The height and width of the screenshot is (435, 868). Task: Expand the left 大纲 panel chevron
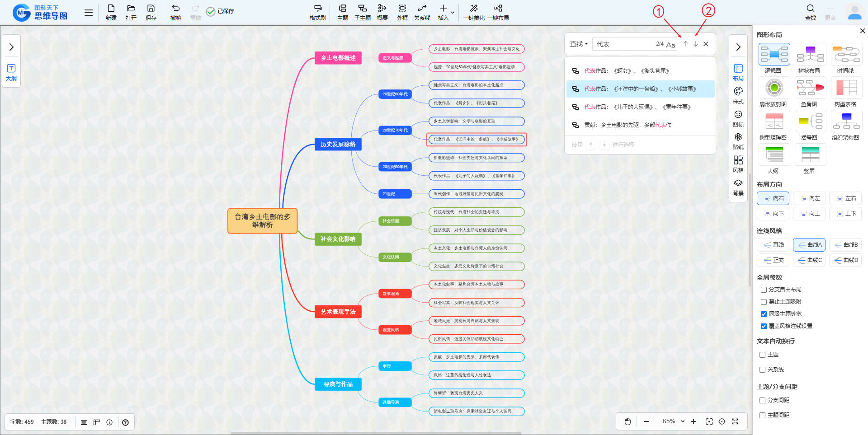click(11, 47)
